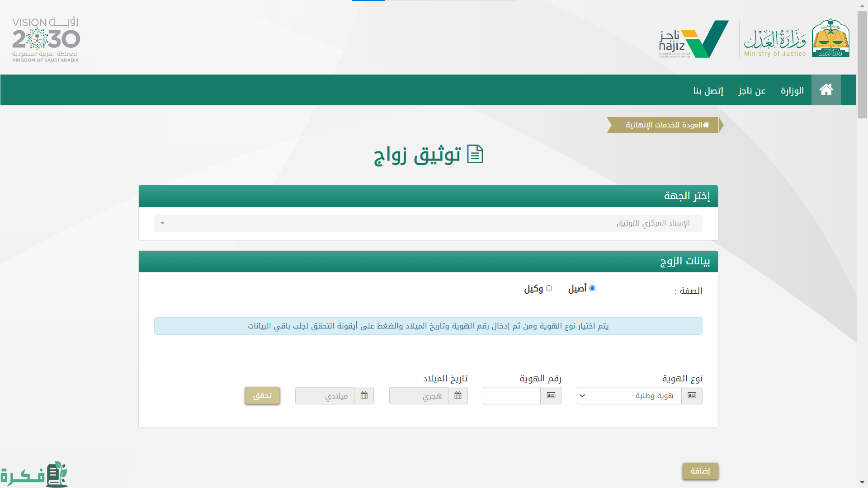The image size is (868, 488).
Task: Click the Ministry of Justice logo
Action: (796, 39)
